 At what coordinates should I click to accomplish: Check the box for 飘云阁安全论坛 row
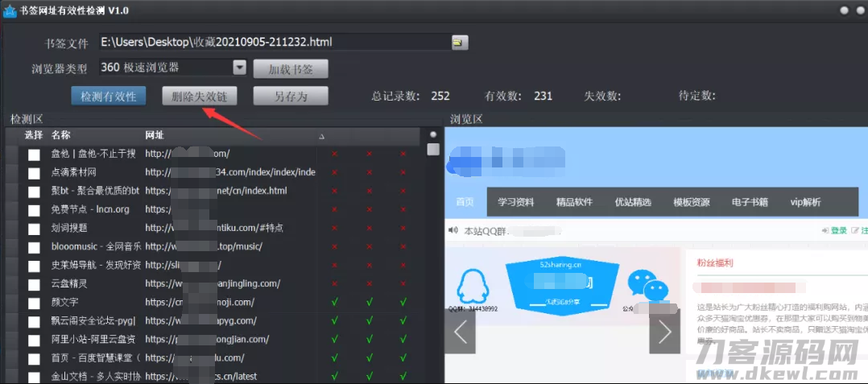click(35, 321)
